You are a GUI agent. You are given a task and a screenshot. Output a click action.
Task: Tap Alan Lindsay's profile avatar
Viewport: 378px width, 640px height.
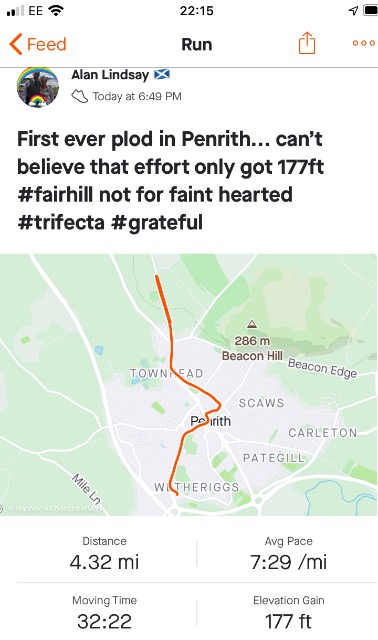pyautogui.click(x=38, y=87)
